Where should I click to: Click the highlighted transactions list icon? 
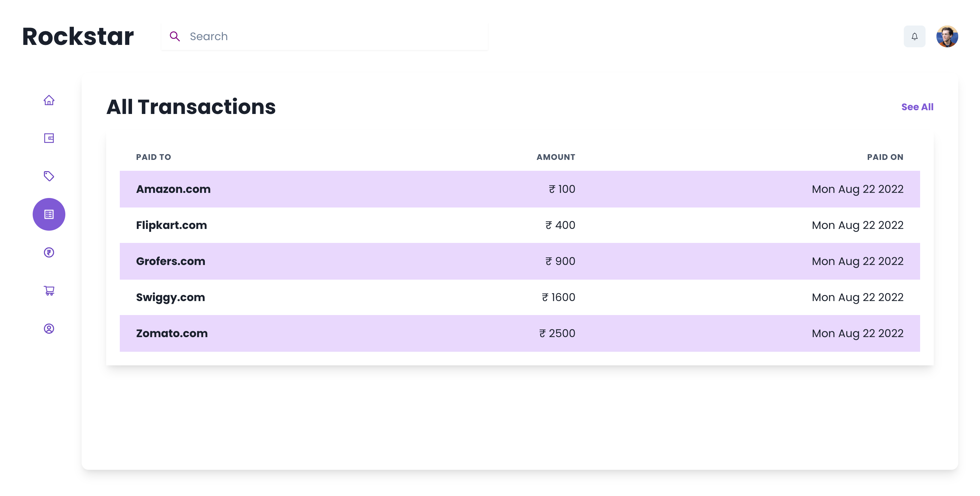pyautogui.click(x=49, y=214)
